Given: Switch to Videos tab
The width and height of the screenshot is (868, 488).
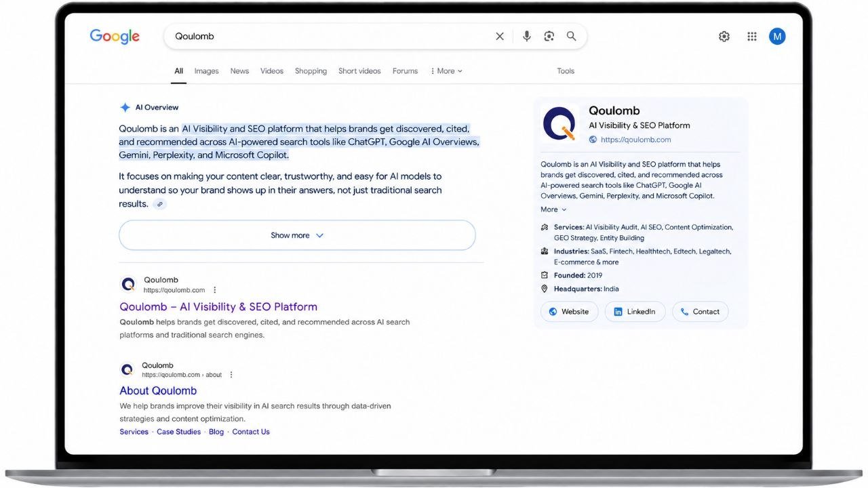Looking at the screenshot, I should [272, 71].
